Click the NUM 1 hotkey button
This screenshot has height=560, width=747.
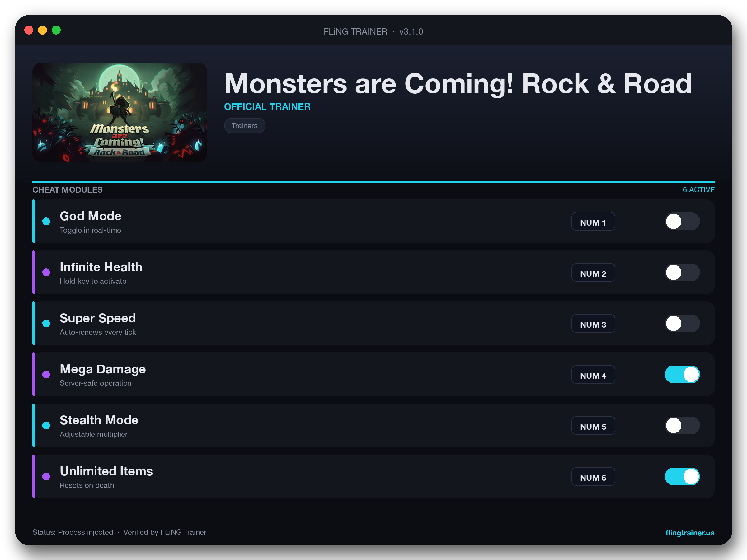tap(593, 222)
